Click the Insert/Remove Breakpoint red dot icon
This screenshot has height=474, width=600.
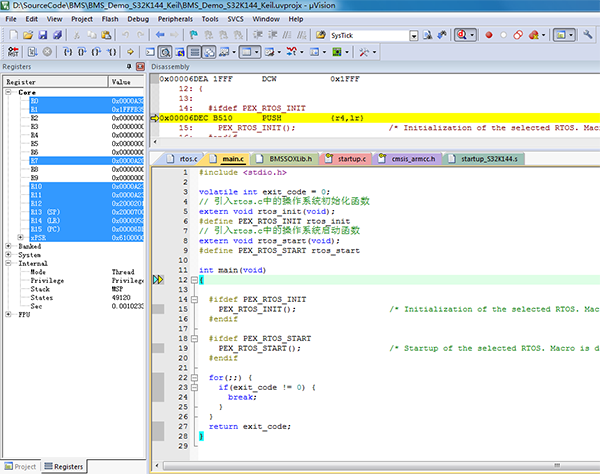(x=488, y=35)
